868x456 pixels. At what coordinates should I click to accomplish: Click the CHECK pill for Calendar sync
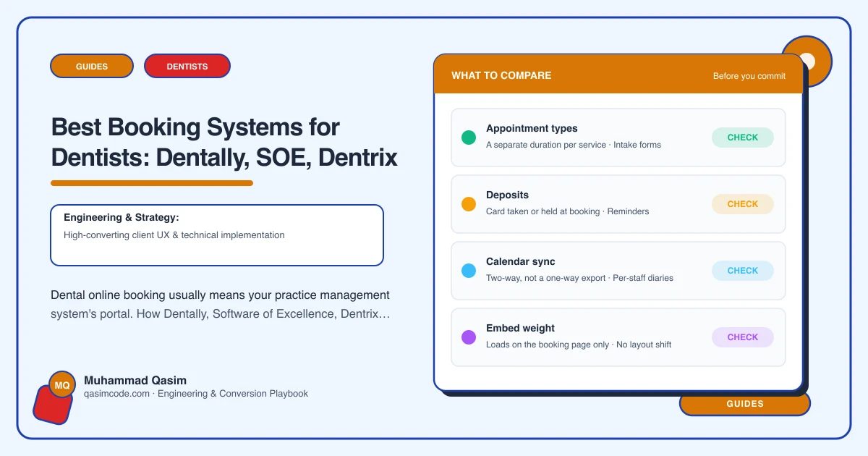coord(743,271)
